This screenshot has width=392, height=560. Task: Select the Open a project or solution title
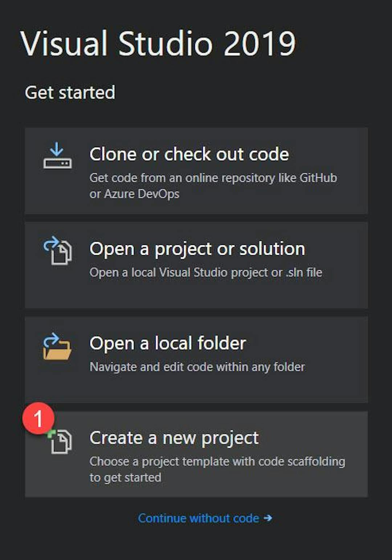(197, 249)
